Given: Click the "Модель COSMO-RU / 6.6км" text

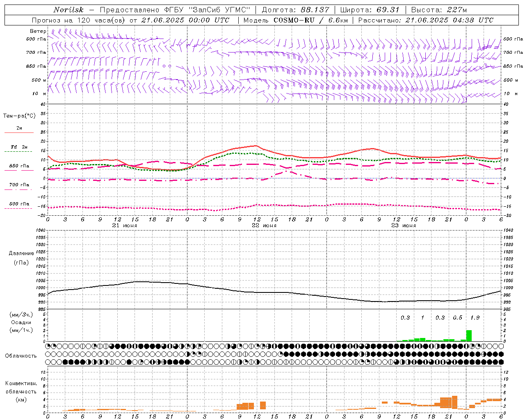Looking at the screenshot, I should tap(296, 20).
